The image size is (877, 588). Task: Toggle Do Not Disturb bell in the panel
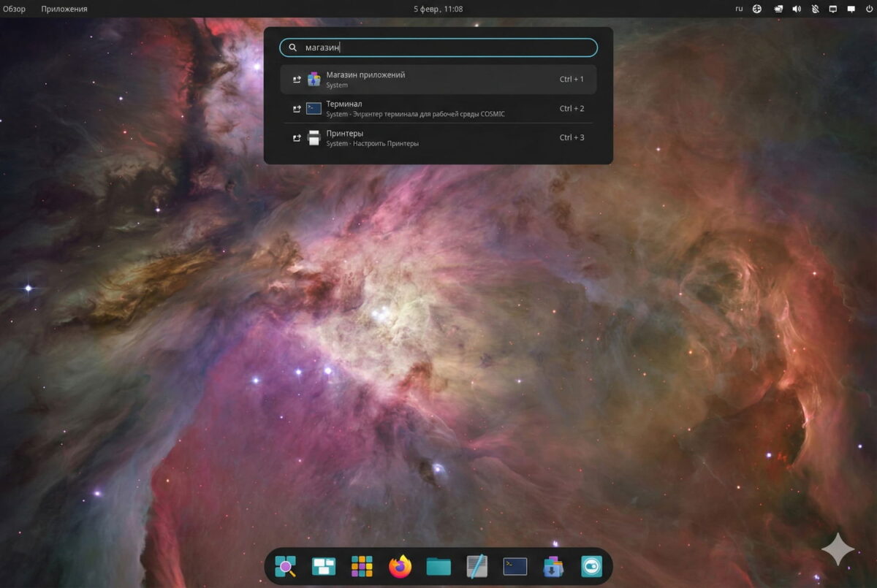(814, 9)
